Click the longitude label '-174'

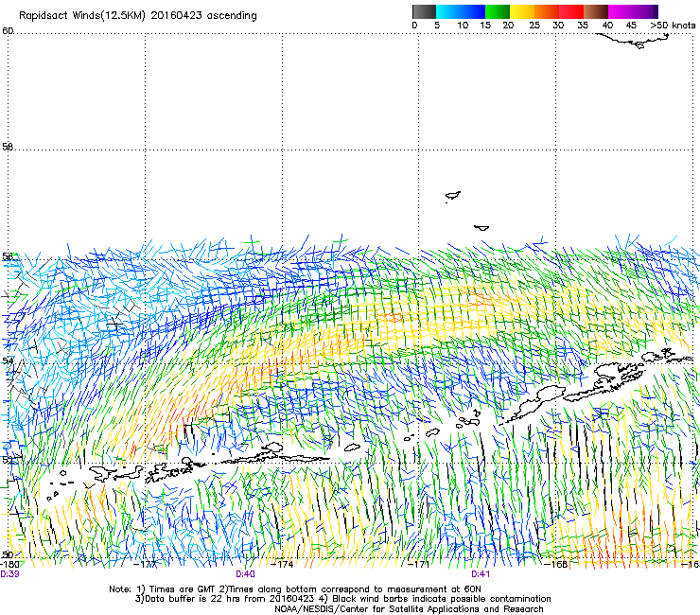(x=283, y=564)
